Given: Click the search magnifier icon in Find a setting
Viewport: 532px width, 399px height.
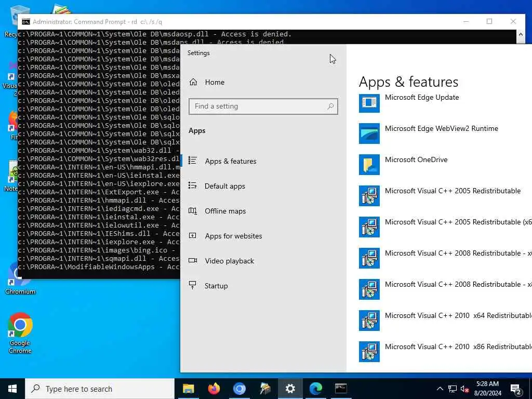Looking at the screenshot, I should 330,107.
